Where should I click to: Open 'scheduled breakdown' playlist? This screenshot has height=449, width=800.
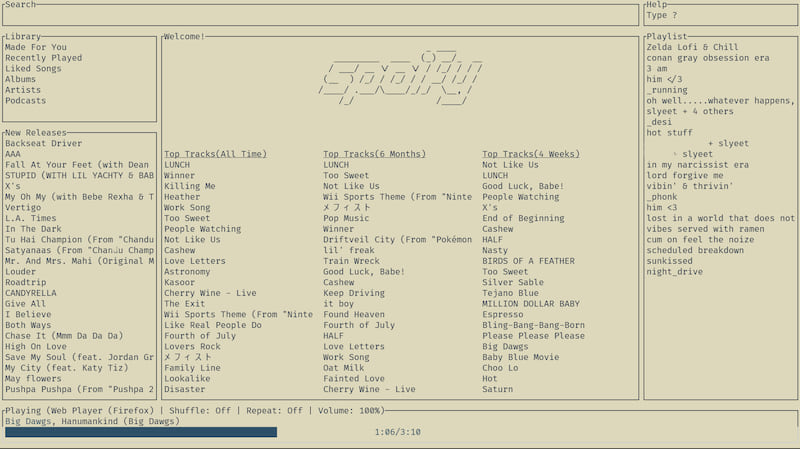pos(695,251)
